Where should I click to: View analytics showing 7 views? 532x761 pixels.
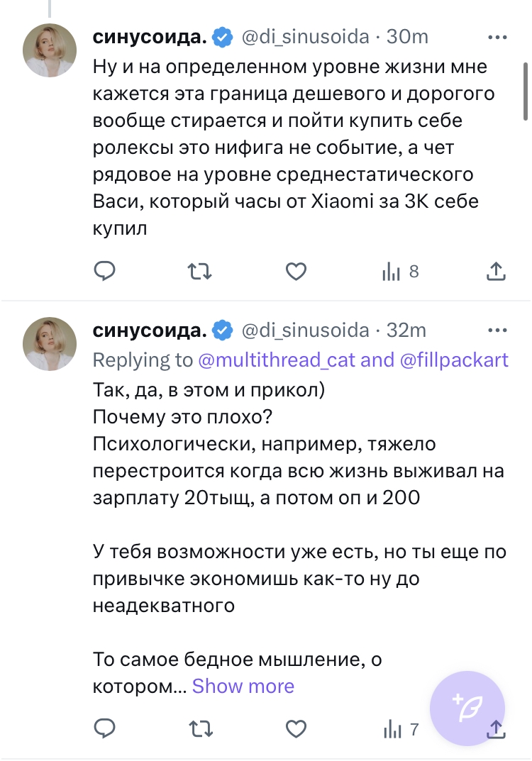click(x=401, y=728)
